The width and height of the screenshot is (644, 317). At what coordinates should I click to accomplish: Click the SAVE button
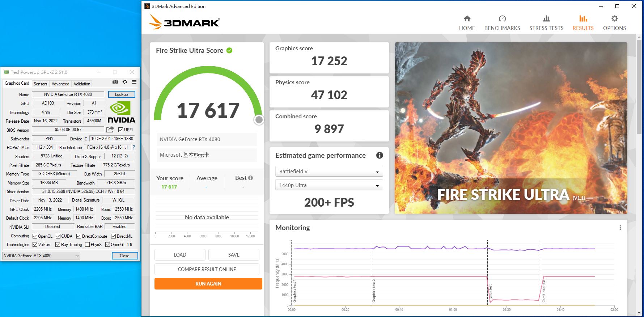234,255
